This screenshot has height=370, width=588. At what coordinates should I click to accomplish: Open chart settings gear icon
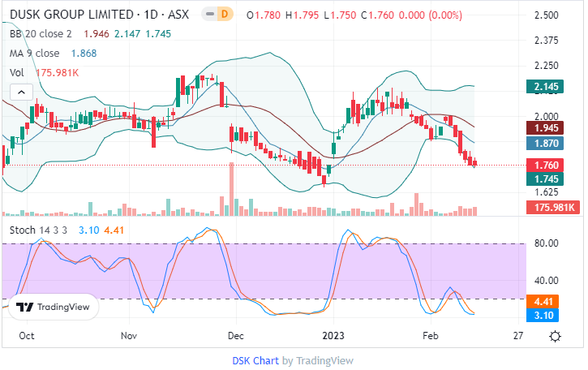point(555,336)
